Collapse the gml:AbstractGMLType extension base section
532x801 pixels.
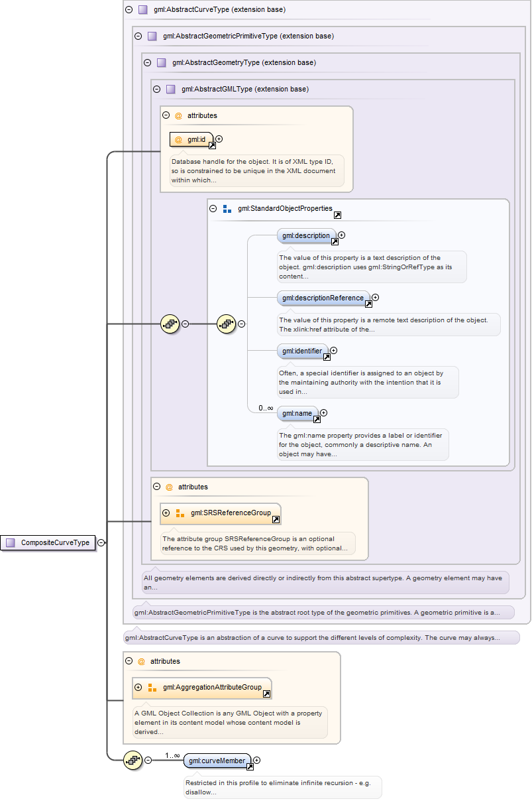pyautogui.click(x=156, y=89)
